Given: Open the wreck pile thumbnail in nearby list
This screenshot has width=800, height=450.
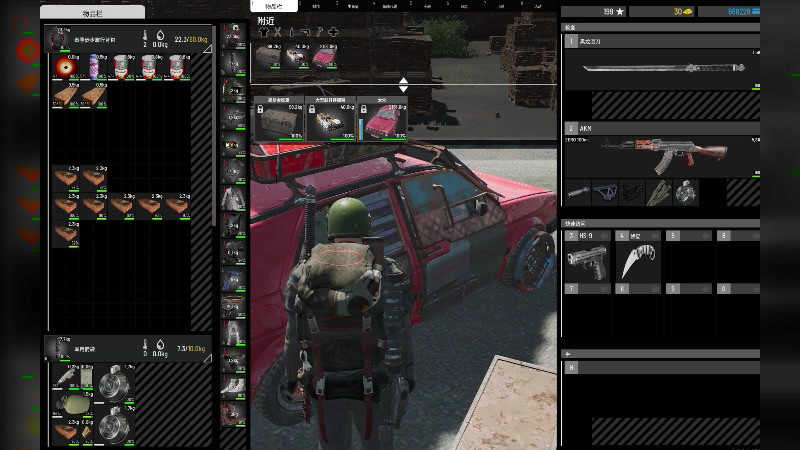Looking at the screenshot, I should (296, 56).
